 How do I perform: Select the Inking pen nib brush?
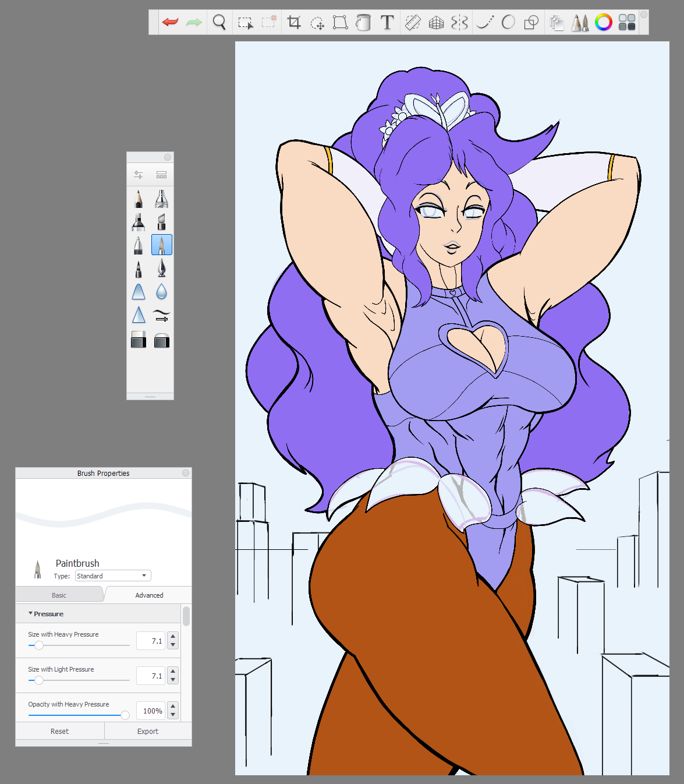click(x=162, y=269)
